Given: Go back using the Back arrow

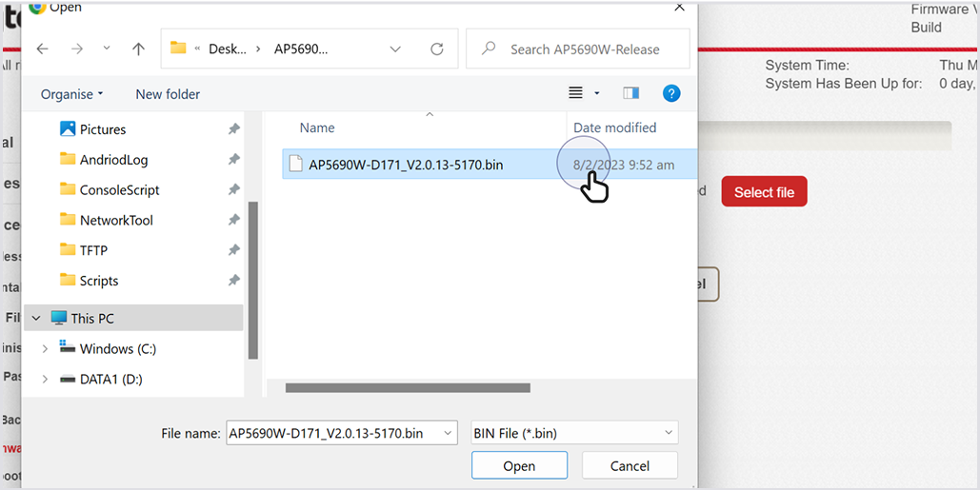Looking at the screenshot, I should (x=42, y=49).
